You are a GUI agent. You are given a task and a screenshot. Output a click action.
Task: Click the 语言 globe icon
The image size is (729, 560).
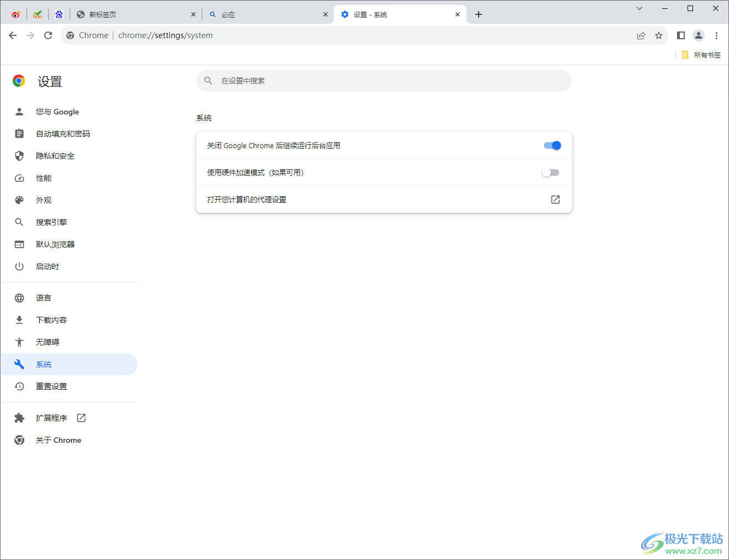pyautogui.click(x=19, y=298)
